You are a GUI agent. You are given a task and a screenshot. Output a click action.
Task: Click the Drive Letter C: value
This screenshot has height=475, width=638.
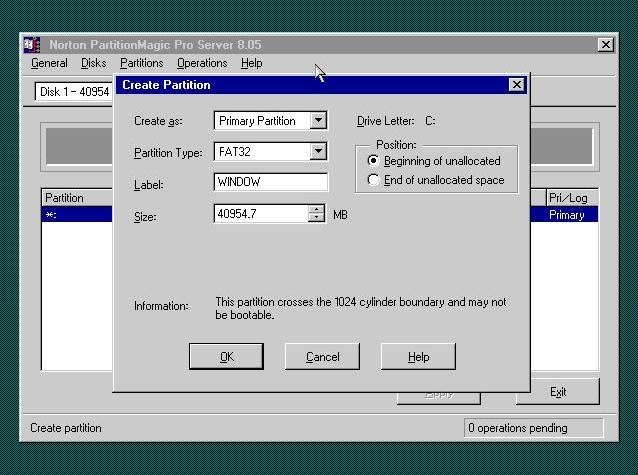pyautogui.click(x=430, y=121)
